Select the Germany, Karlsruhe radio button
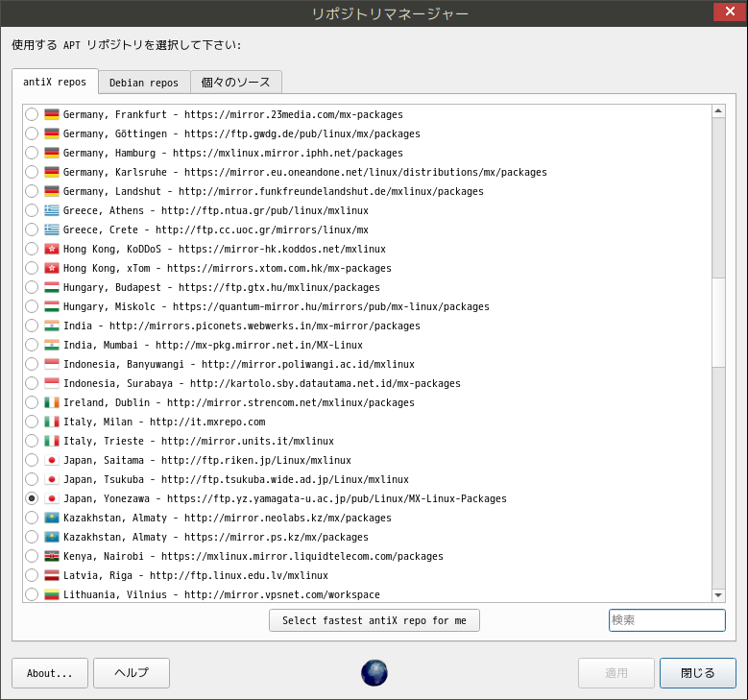 (x=32, y=172)
